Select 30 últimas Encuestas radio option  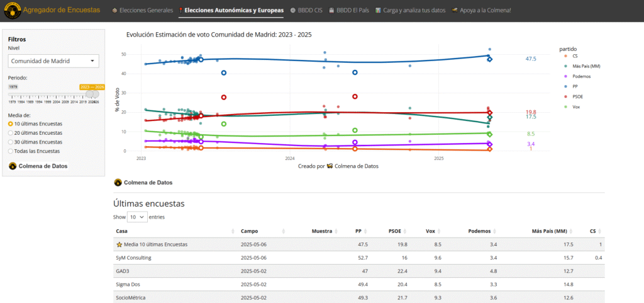pos(11,142)
